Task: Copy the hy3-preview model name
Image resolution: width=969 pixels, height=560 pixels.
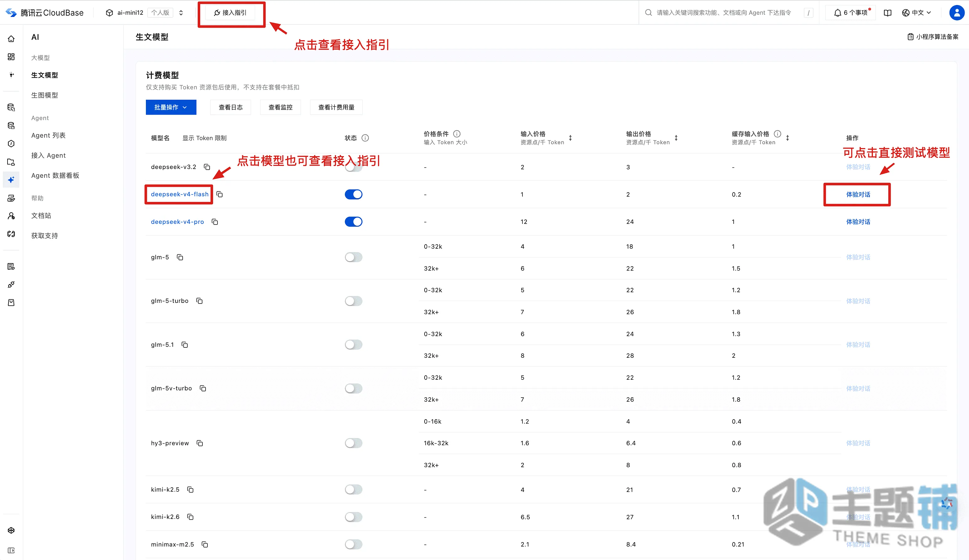Action: coord(200,443)
